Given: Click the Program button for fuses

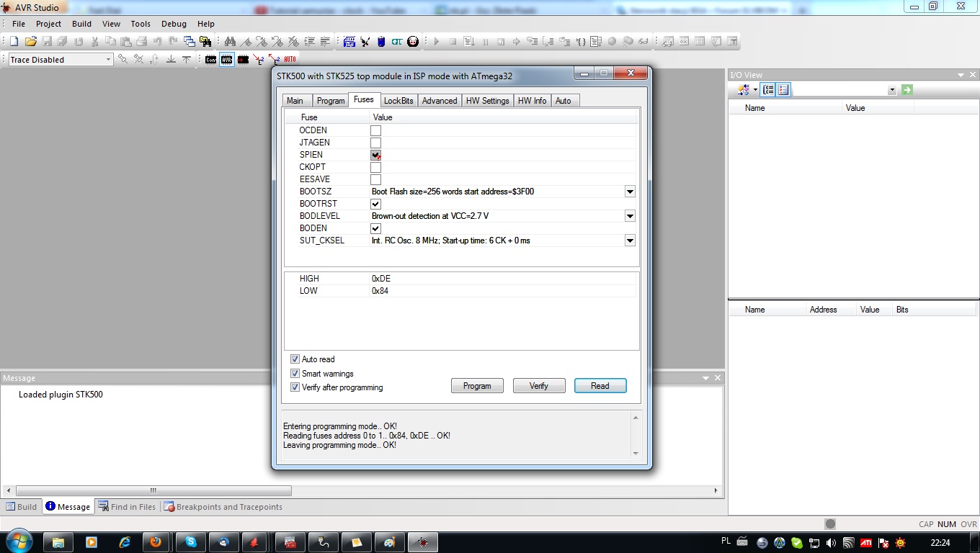Looking at the screenshot, I should 477,386.
